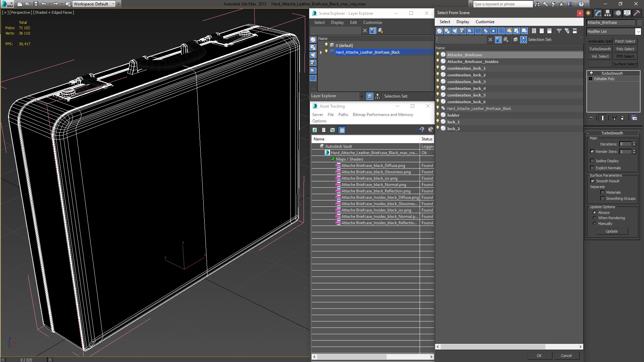Uncheck the Smooth Result checkbox
This screenshot has height=362, width=644.
pos(592,181)
